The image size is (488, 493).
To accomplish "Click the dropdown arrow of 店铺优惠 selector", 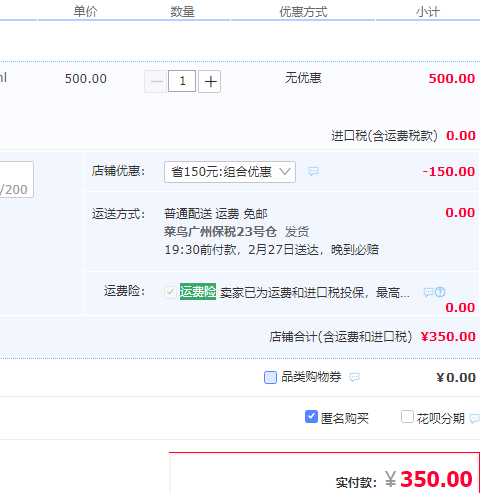I will (x=285, y=172).
